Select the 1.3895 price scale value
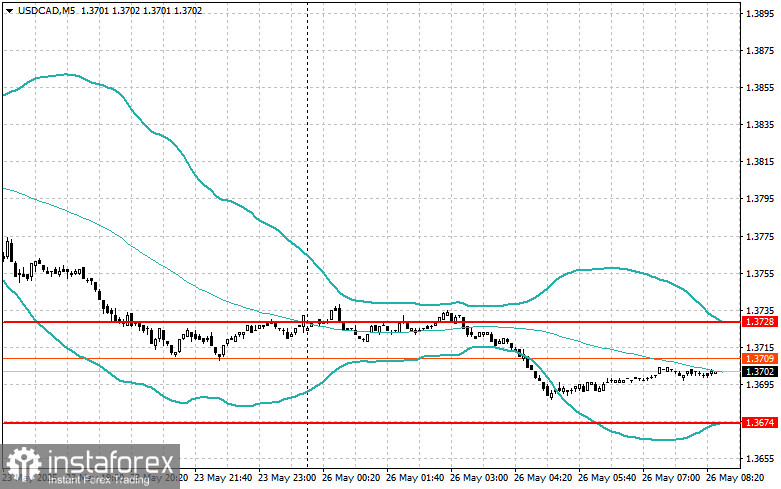 tap(760, 14)
